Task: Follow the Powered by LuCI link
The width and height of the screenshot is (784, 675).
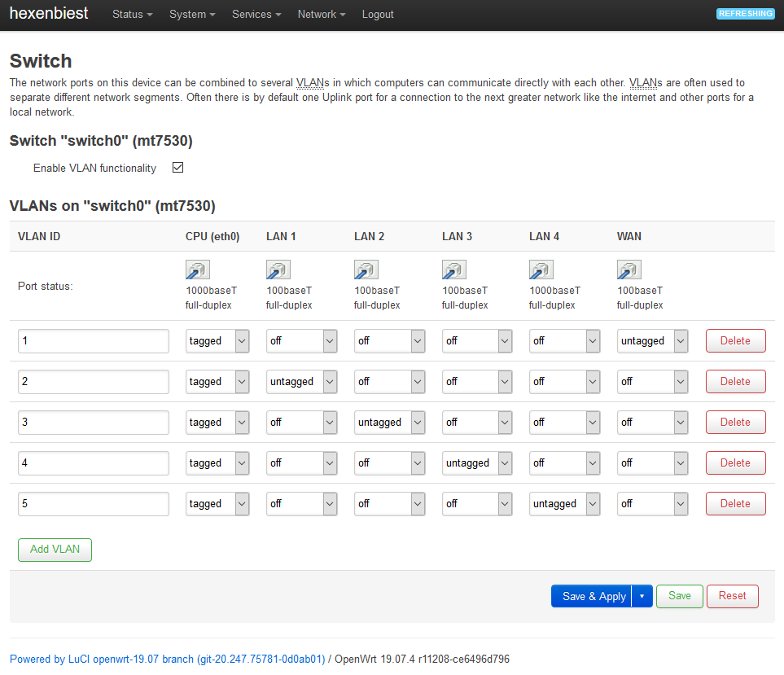Action: (167, 659)
